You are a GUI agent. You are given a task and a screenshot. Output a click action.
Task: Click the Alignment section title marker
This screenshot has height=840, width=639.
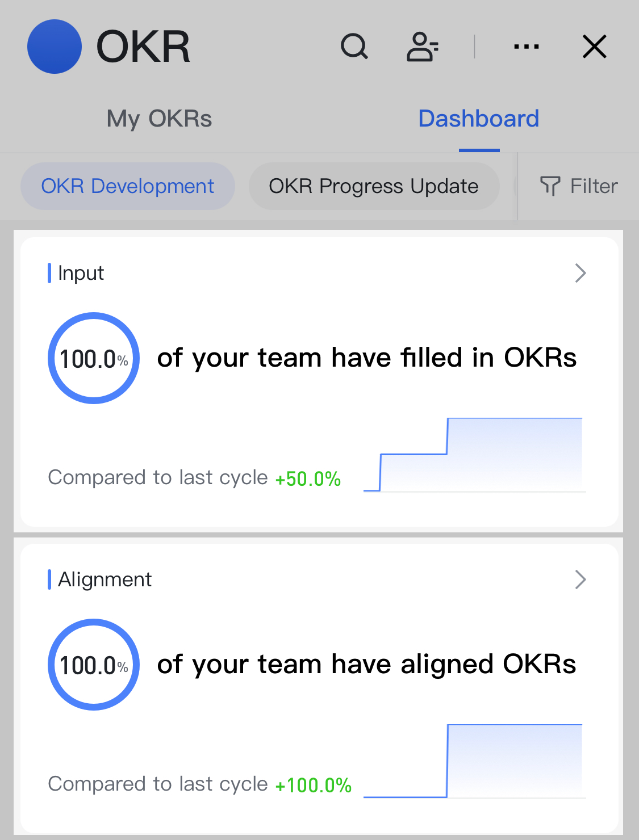tap(51, 579)
